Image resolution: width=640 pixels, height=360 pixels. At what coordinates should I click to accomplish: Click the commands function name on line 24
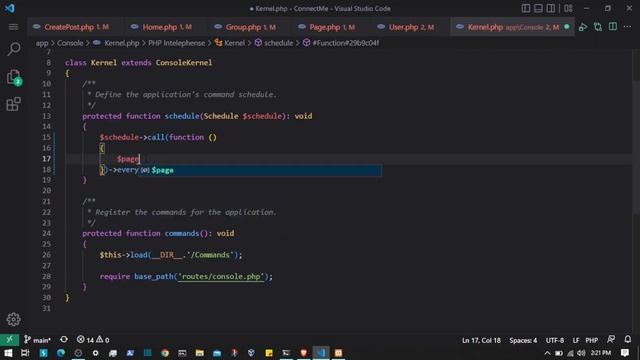182,233
